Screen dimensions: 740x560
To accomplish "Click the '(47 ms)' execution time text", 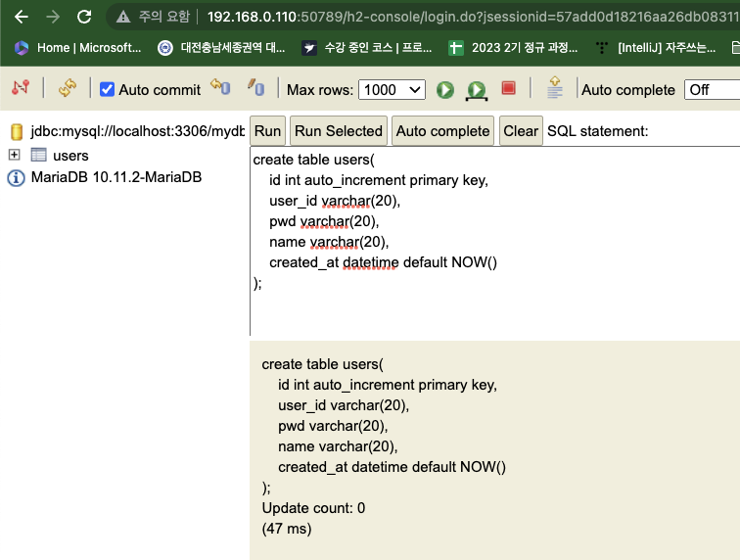I will tap(287, 529).
